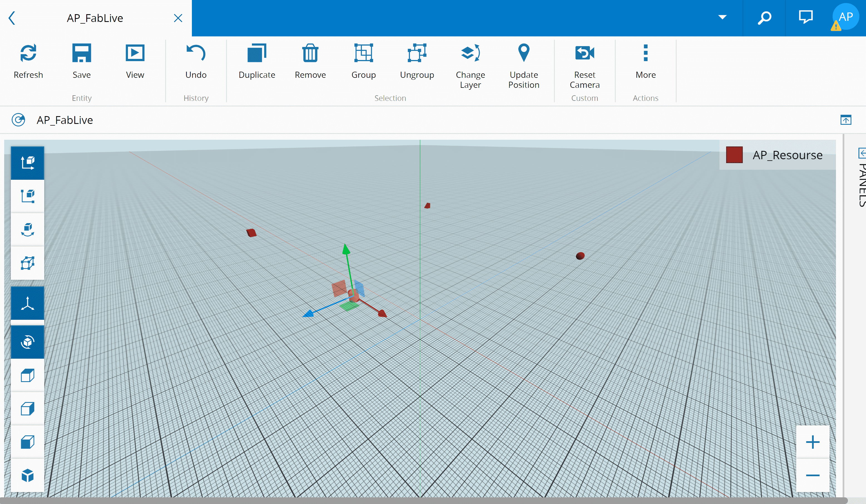Image resolution: width=866 pixels, height=504 pixels.
Task: Expand the header dropdown arrow
Action: pyautogui.click(x=722, y=17)
